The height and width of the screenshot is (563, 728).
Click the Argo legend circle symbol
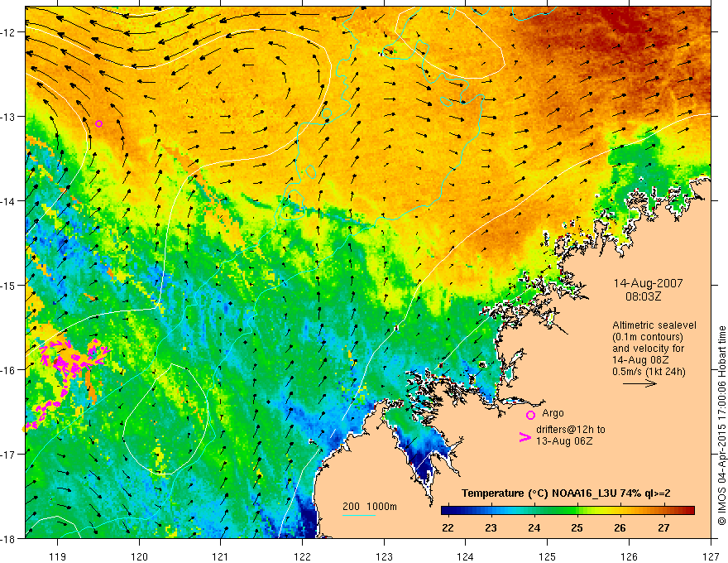pos(530,415)
